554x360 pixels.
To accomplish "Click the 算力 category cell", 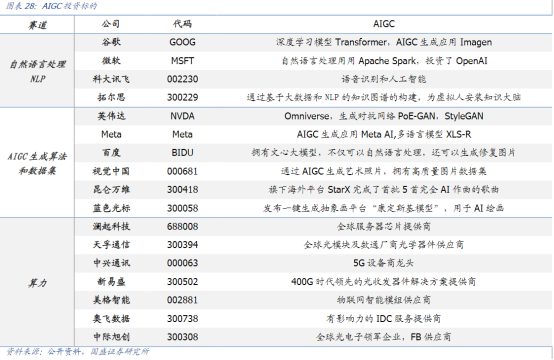I will tap(37, 283).
